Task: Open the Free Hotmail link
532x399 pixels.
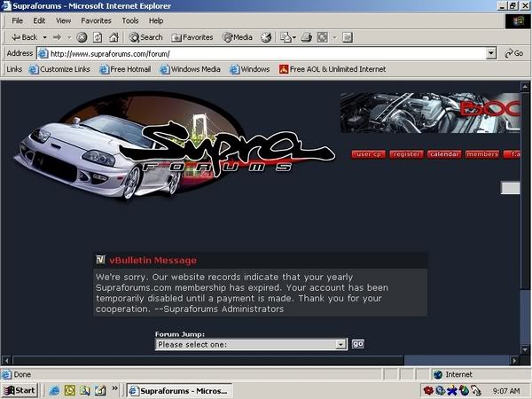Action: coord(125,69)
